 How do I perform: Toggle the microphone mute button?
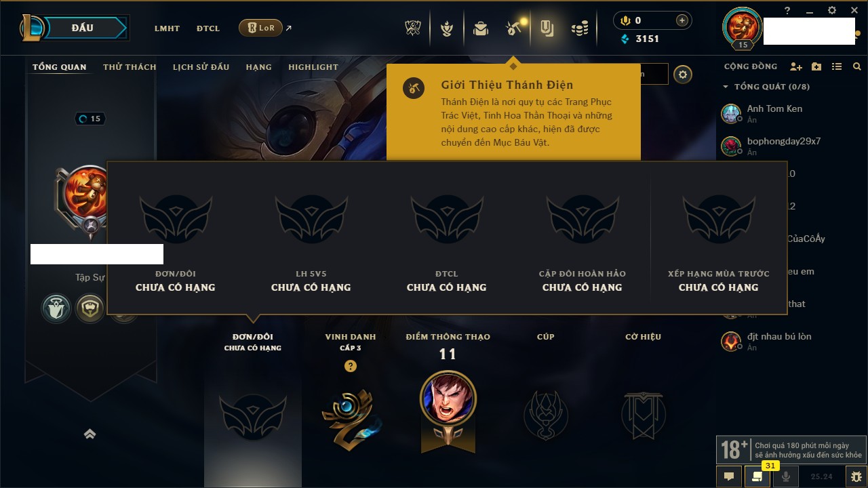point(786,476)
